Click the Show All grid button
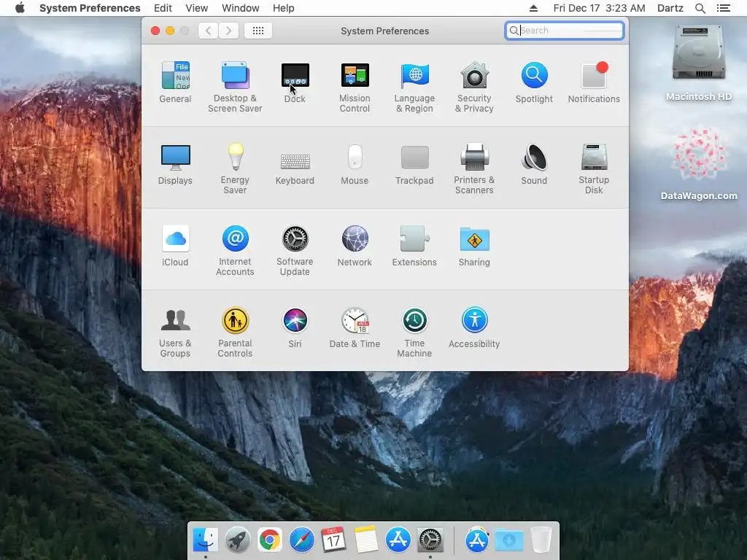 click(x=258, y=31)
